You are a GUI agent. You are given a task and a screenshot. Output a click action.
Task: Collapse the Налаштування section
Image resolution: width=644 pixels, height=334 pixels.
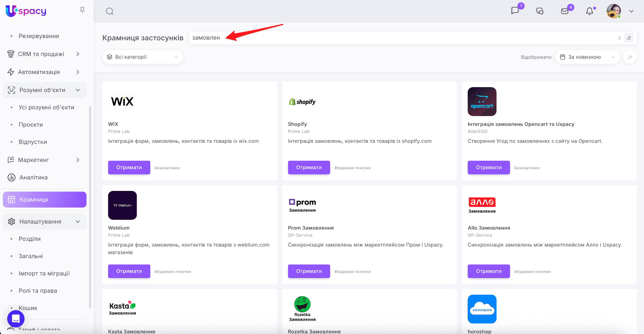pos(45,222)
